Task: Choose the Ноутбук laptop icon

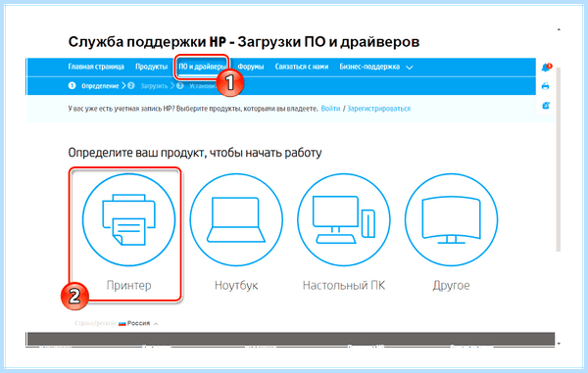Action: (236, 219)
